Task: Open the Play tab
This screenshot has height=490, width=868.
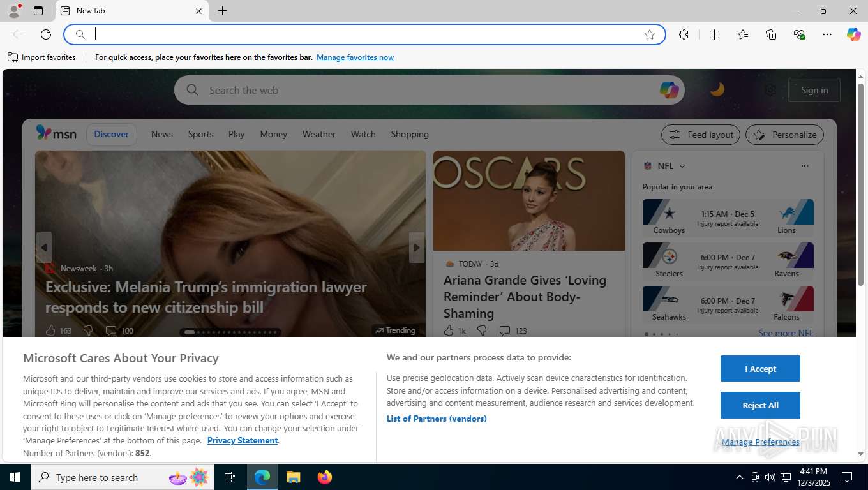Action: click(236, 135)
